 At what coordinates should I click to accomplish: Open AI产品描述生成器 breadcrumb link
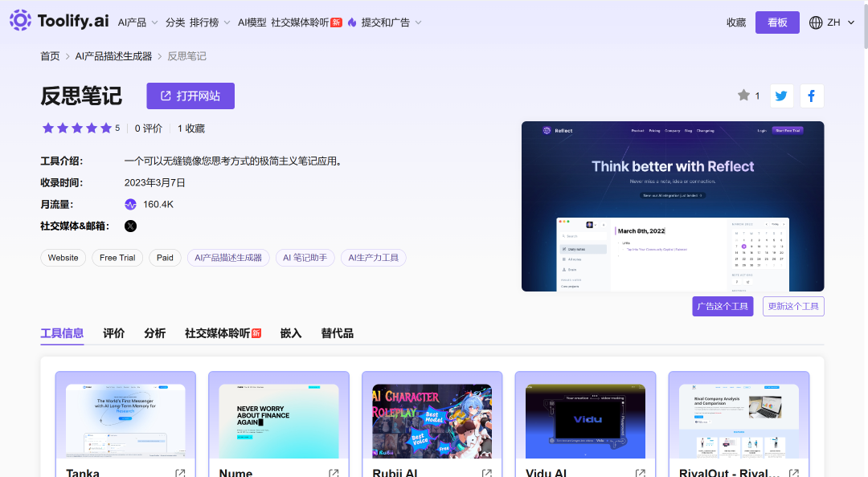(113, 56)
